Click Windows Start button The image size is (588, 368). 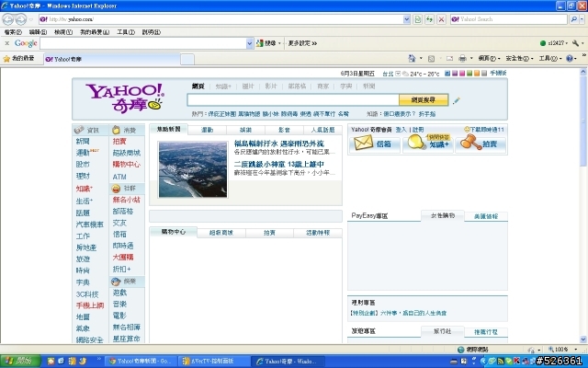coord(20,362)
